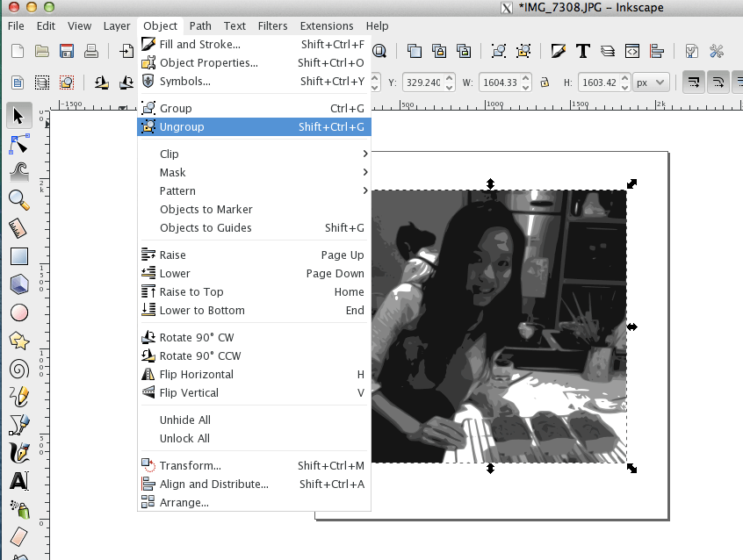Click the Open folder icon

click(x=42, y=51)
